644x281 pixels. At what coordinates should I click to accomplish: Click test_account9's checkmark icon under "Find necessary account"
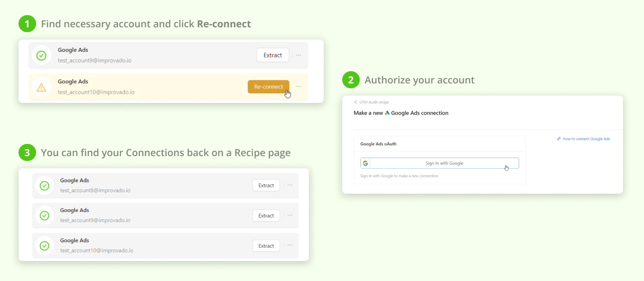coord(41,55)
